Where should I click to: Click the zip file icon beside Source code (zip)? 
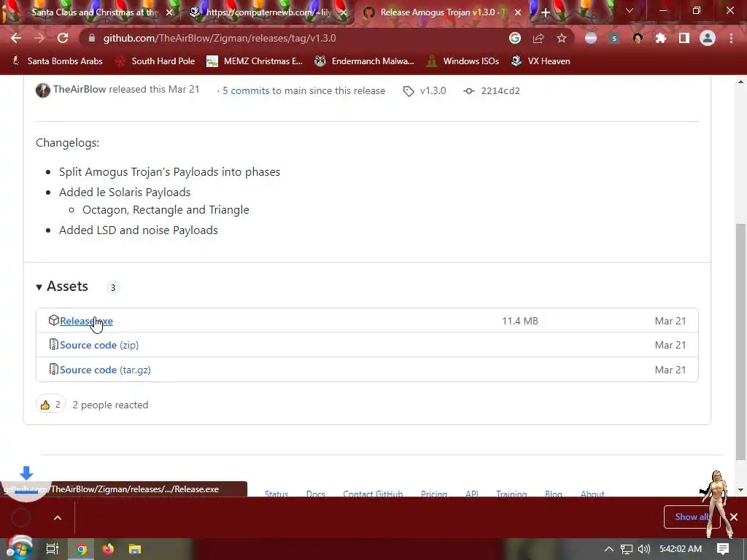coord(54,344)
